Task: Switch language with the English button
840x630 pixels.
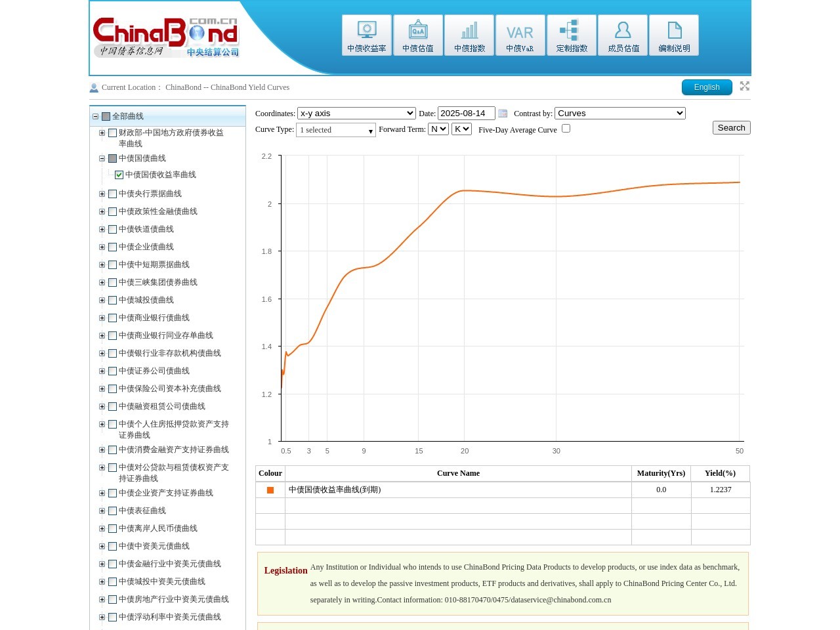Action: point(707,87)
